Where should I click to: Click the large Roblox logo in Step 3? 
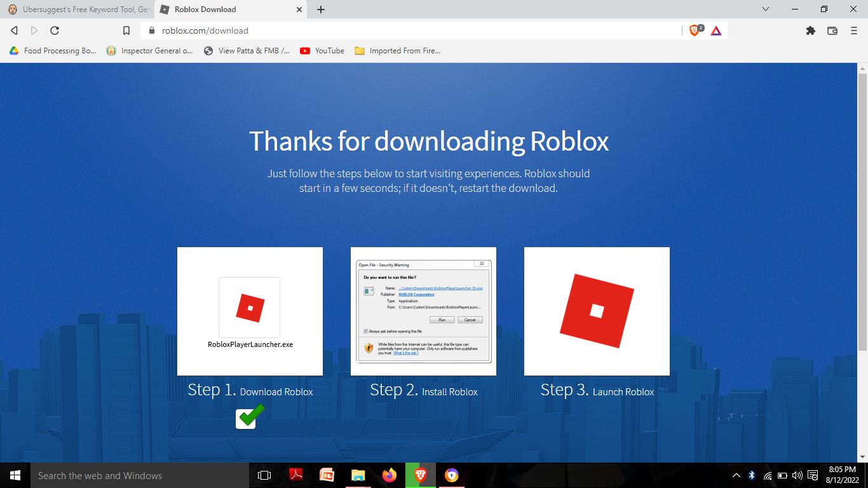(597, 311)
